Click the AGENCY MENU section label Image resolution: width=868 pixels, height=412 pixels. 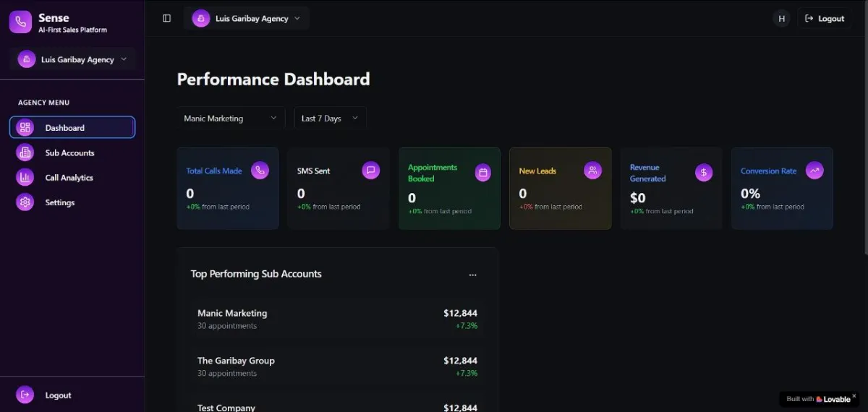[x=44, y=103]
